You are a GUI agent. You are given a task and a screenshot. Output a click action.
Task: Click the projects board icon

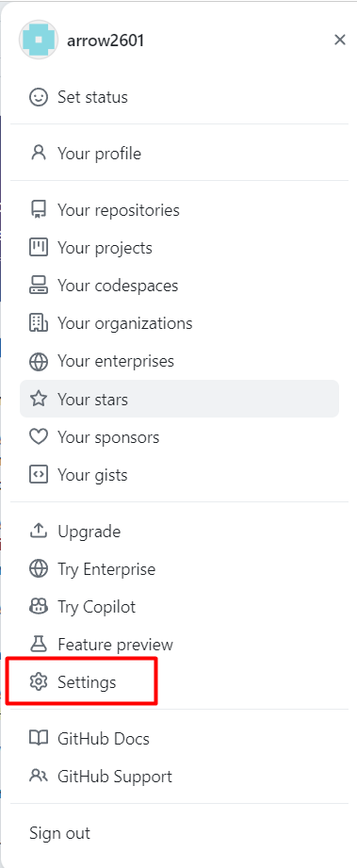pyautogui.click(x=39, y=248)
